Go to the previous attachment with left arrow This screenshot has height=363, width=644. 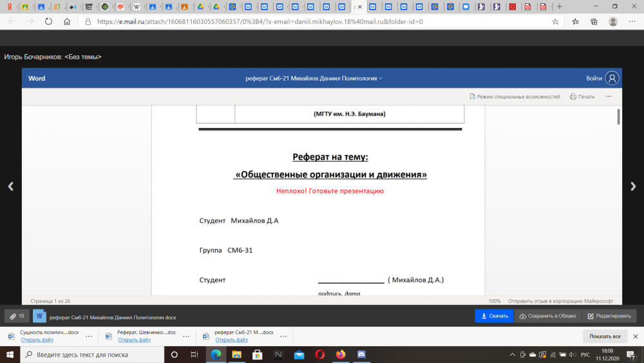point(10,186)
